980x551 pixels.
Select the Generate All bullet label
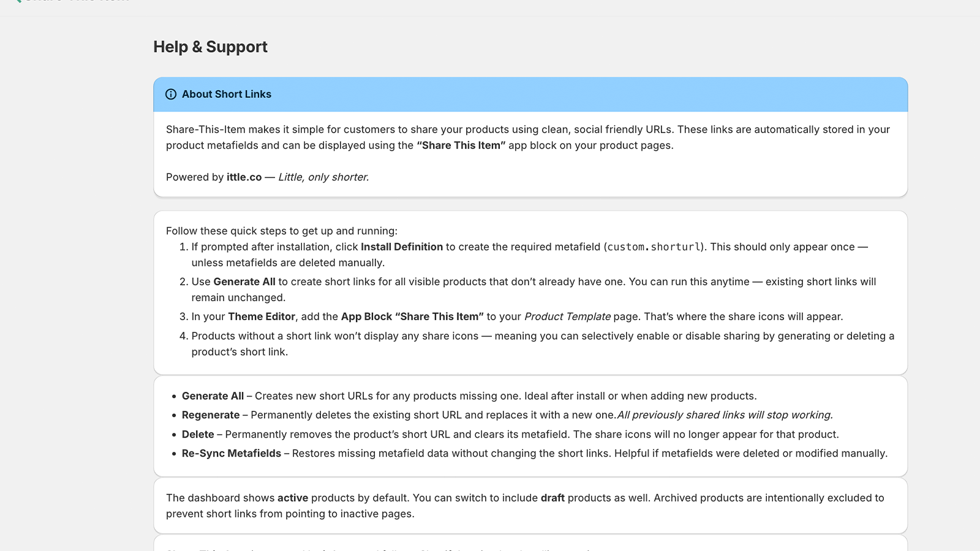click(x=213, y=396)
